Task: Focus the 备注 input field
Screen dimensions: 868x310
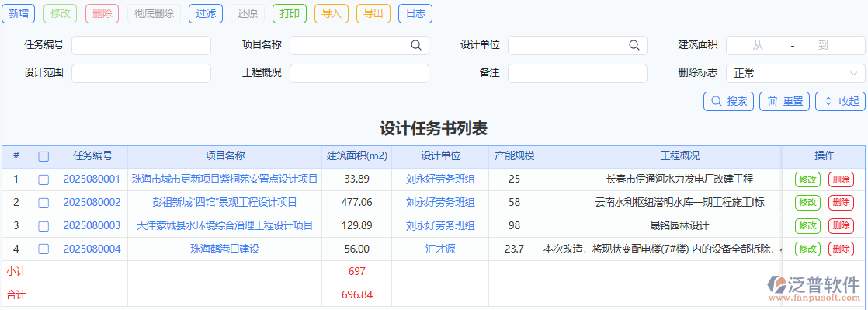Action: [x=578, y=73]
